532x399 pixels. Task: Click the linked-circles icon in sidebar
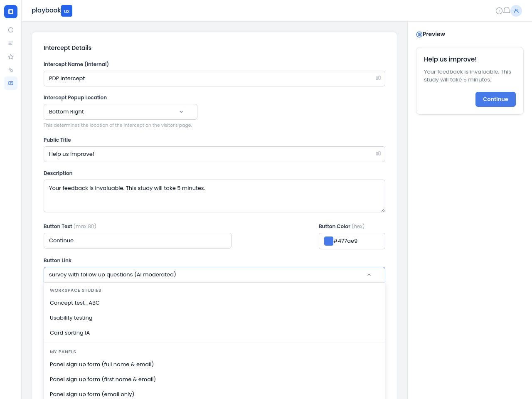tap(11, 70)
